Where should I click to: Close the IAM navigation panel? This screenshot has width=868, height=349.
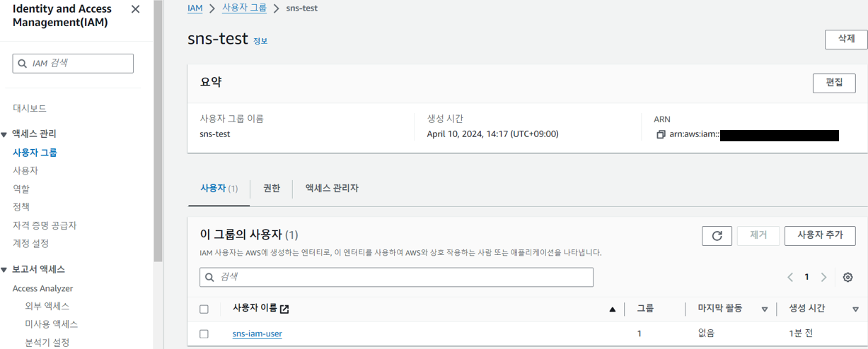[x=136, y=9]
